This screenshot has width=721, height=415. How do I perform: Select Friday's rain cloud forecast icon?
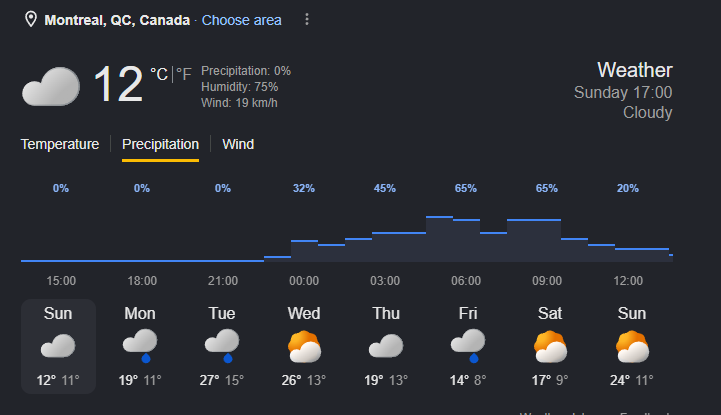[x=468, y=346]
